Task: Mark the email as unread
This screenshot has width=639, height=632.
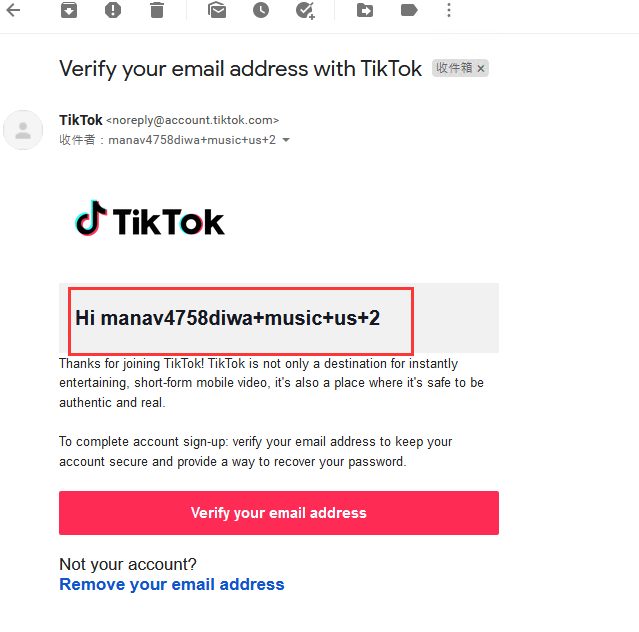Action: (217, 10)
